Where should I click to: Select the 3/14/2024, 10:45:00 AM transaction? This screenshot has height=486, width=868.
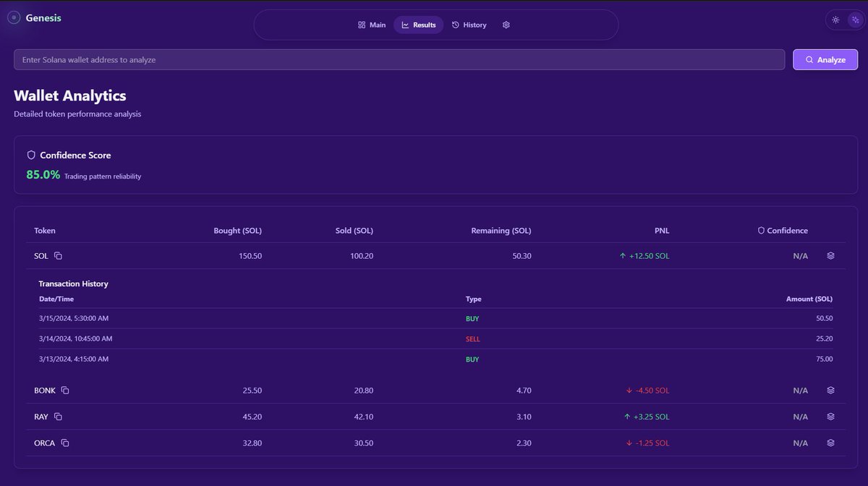click(x=435, y=338)
